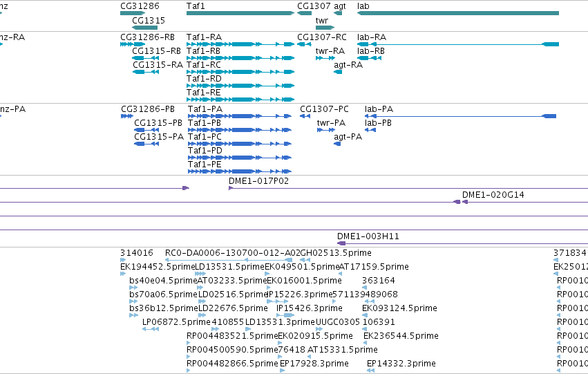Select the CG1315-RB transcript
The width and height of the screenshot is (588, 374).
[146, 58]
